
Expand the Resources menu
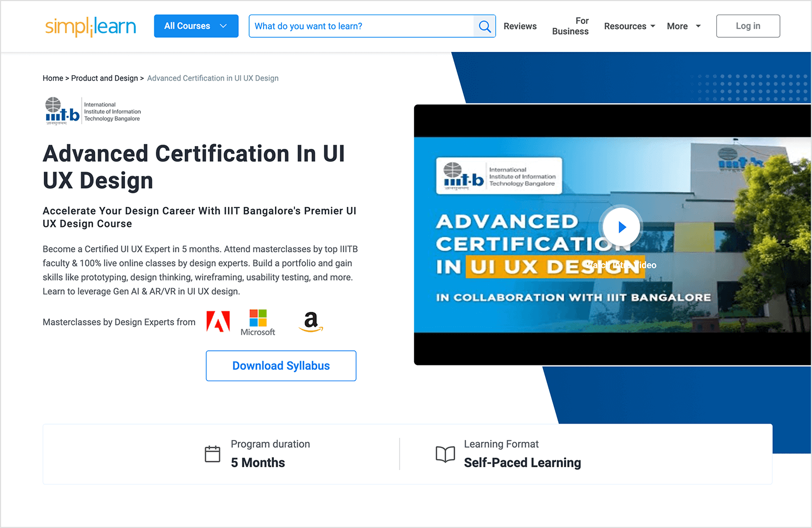pyautogui.click(x=630, y=26)
